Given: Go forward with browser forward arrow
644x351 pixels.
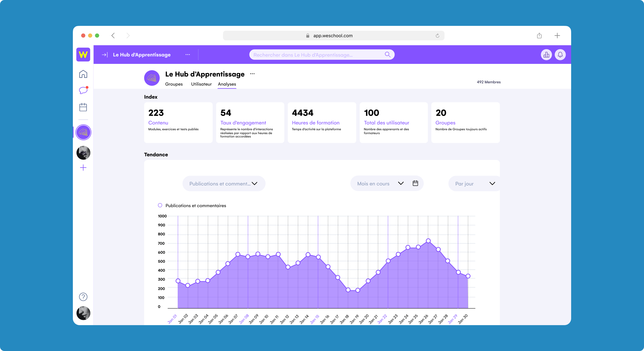Looking at the screenshot, I should 128,36.
